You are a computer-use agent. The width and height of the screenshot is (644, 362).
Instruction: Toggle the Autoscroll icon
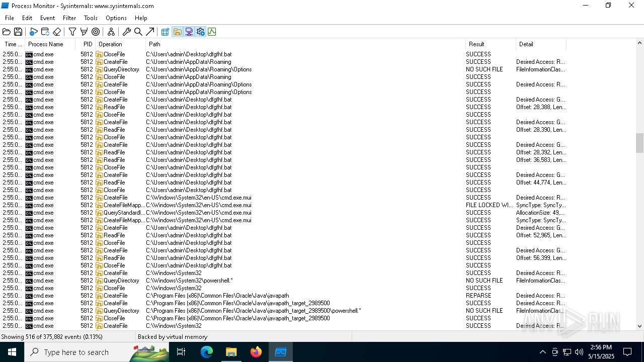tap(45, 32)
